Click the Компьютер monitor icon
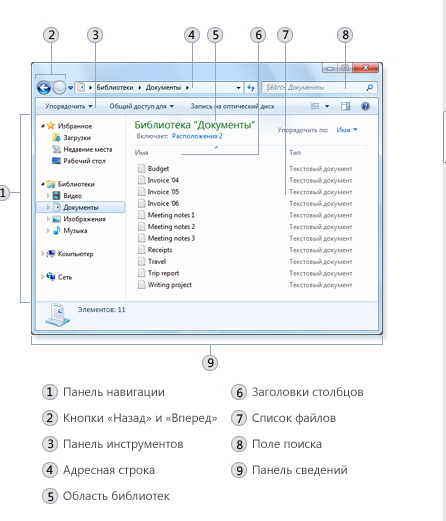The image size is (446, 521). point(51,254)
